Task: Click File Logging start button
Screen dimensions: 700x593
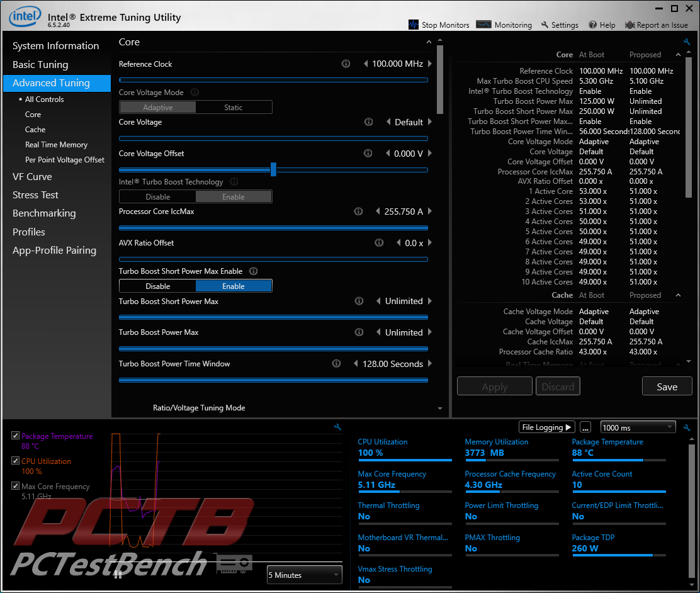Action: click(547, 427)
